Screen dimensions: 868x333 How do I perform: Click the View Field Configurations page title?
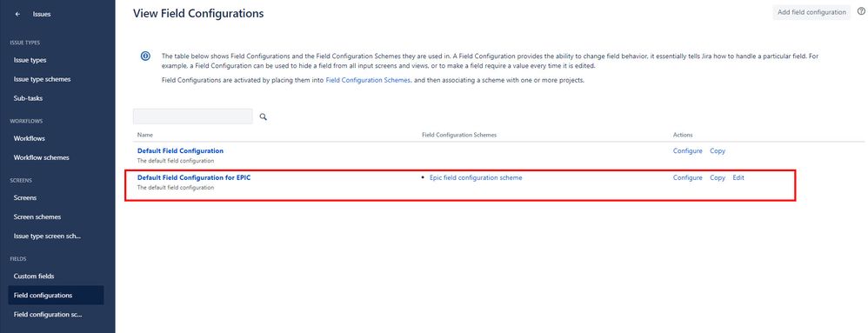(x=198, y=13)
